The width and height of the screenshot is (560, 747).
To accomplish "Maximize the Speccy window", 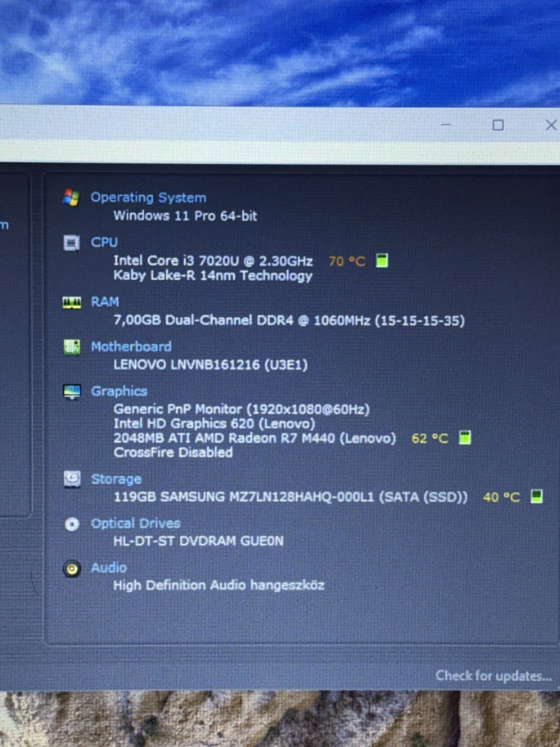I will (x=498, y=125).
